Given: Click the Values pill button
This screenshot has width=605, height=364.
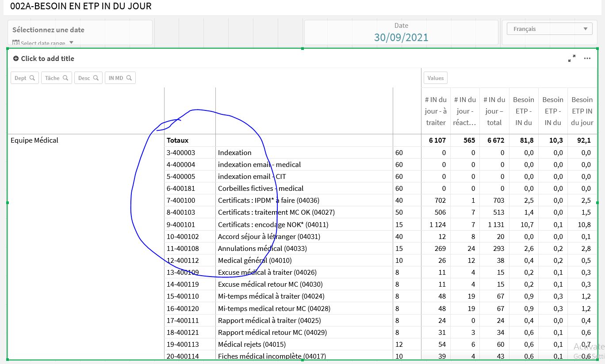Looking at the screenshot, I should point(435,78).
